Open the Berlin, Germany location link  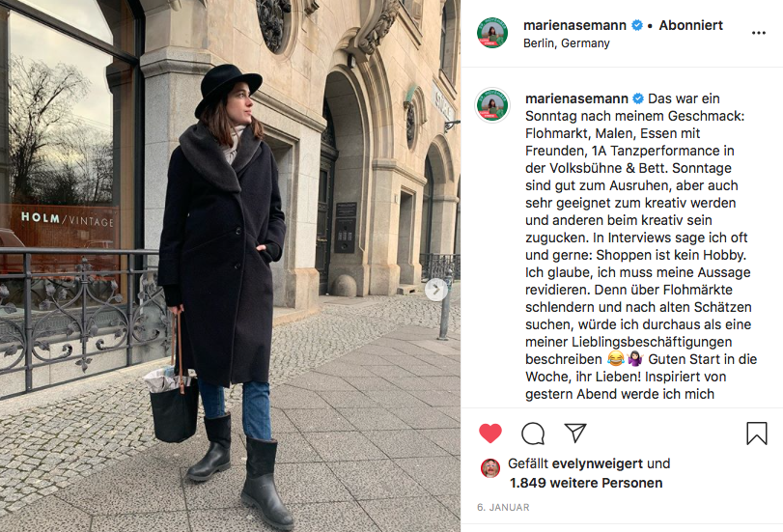pyautogui.click(x=567, y=43)
